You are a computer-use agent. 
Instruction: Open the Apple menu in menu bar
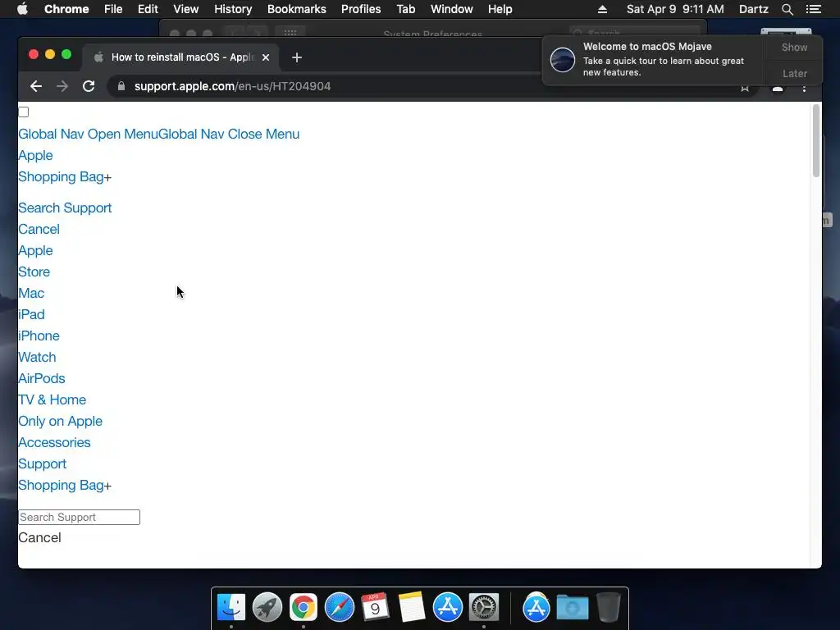(22, 9)
